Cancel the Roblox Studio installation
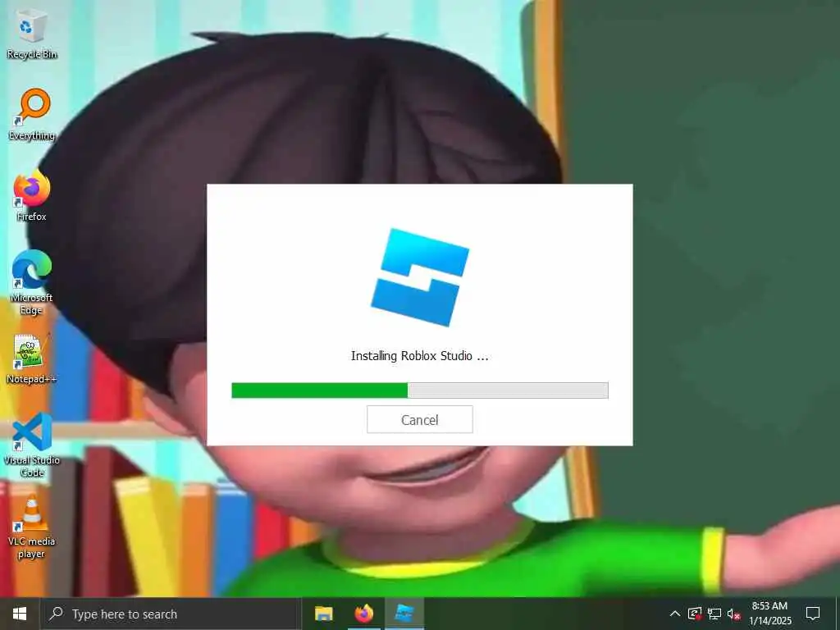Image resolution: width=840 pixels, height=630 pixels. click(x=419, y=419)
